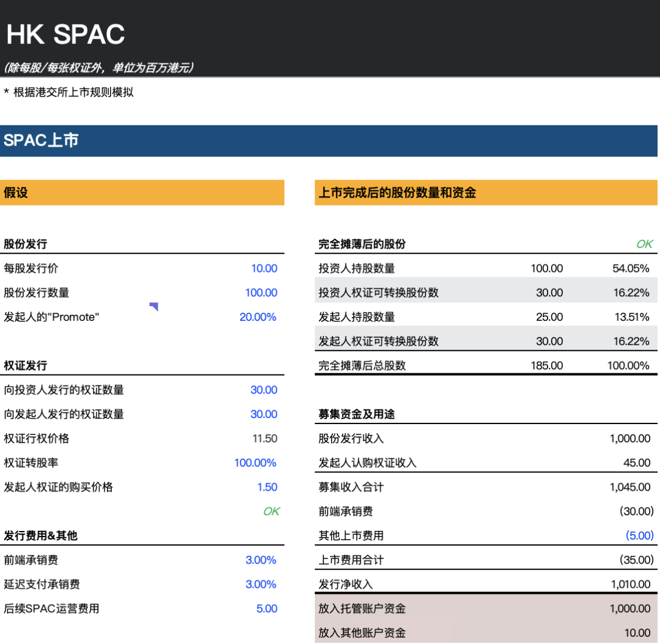Click the blue SPAC上市 section banner
Viewport: 660px width, 644px height.
pyautogui.click(x=329, y=141)
